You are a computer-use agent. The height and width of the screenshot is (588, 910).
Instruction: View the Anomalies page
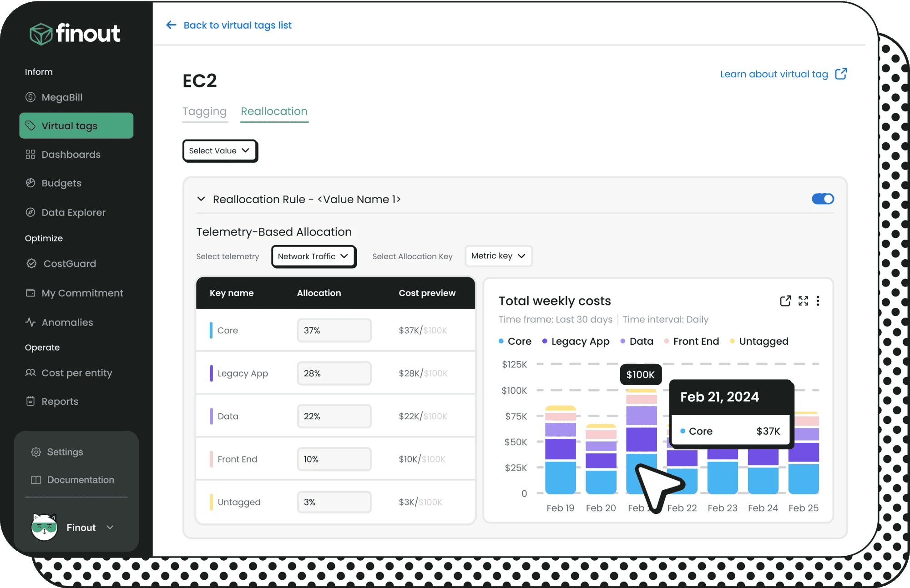[67, 322]
